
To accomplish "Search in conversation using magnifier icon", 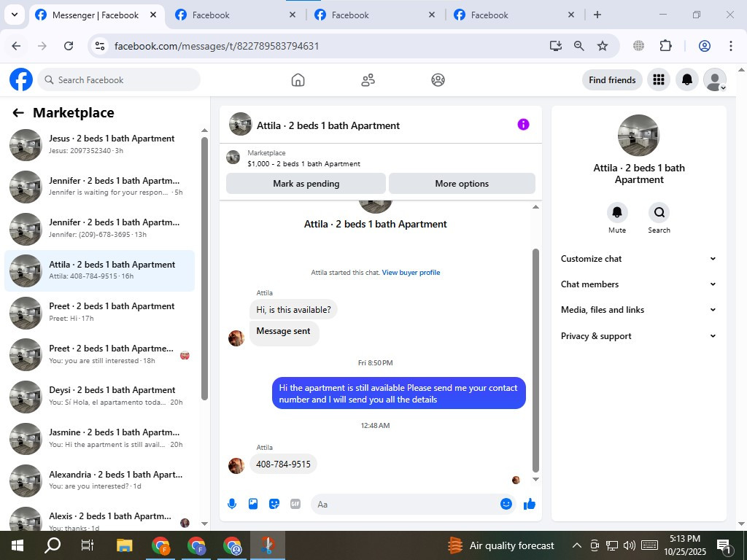I will (x=659, y=212).
